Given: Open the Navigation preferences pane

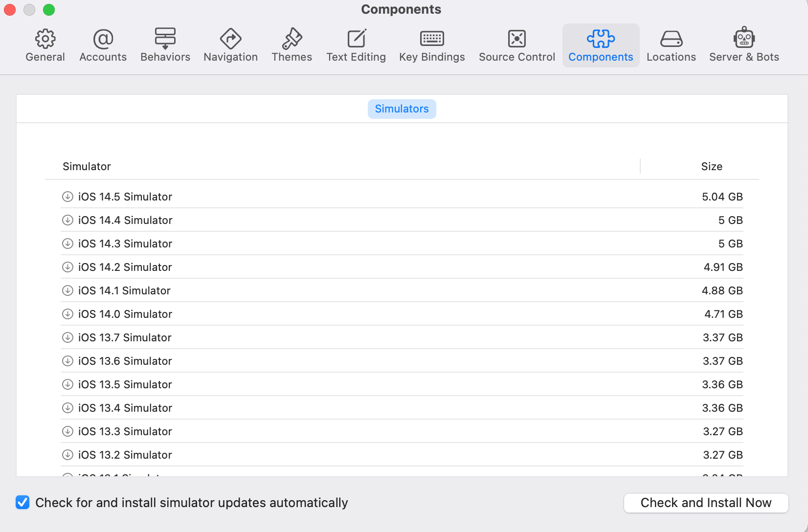Looking at the screenshot, I should point(230,46).
